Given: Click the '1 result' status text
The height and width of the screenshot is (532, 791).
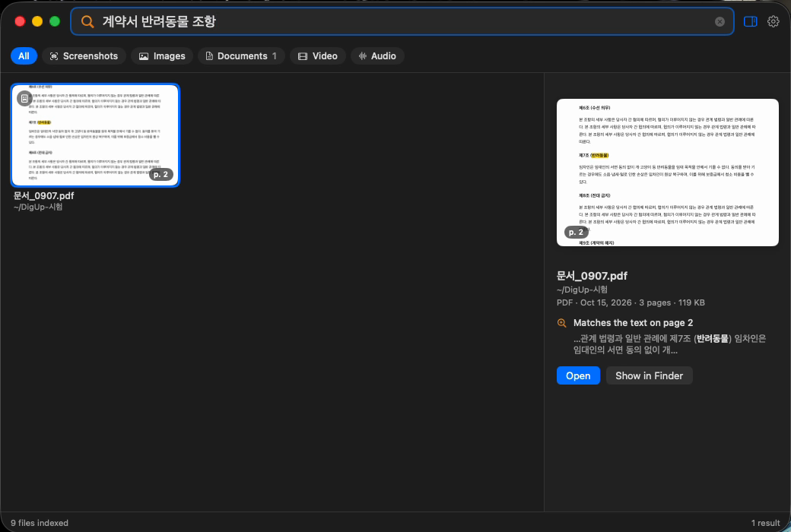Looking at the screenshot, I should point(765,523).
